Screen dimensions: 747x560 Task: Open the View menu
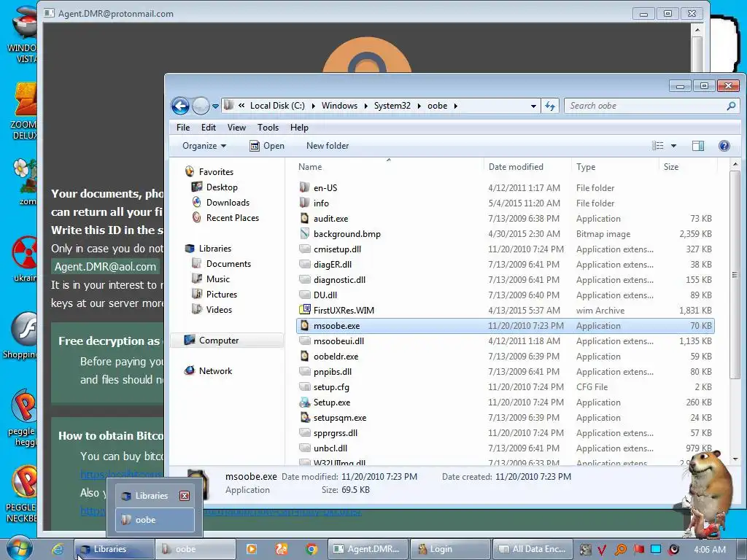[x=236, y=128]
